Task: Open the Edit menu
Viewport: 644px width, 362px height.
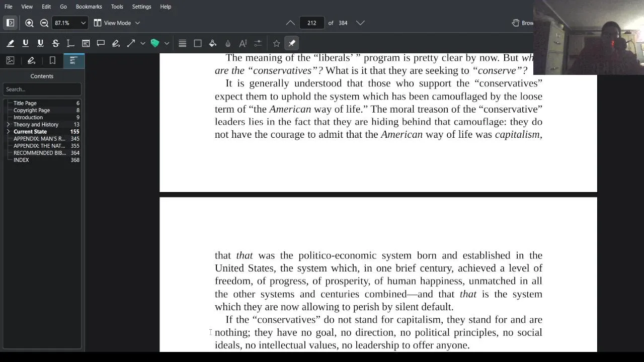Action: (46, 7)
